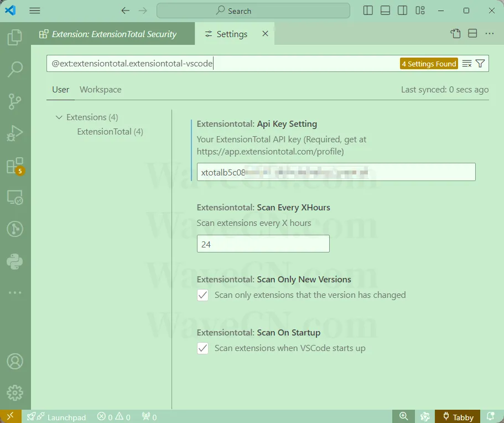Open the zoom magnifier status bar icon
Screen dimensions: 504x423
[403, 416]
